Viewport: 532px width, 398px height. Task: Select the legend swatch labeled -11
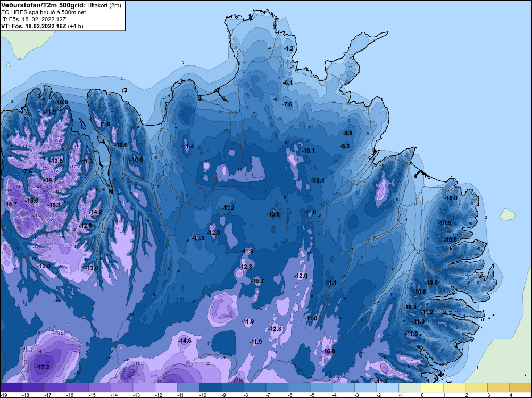pyautogui.click(x=188, y=387)
